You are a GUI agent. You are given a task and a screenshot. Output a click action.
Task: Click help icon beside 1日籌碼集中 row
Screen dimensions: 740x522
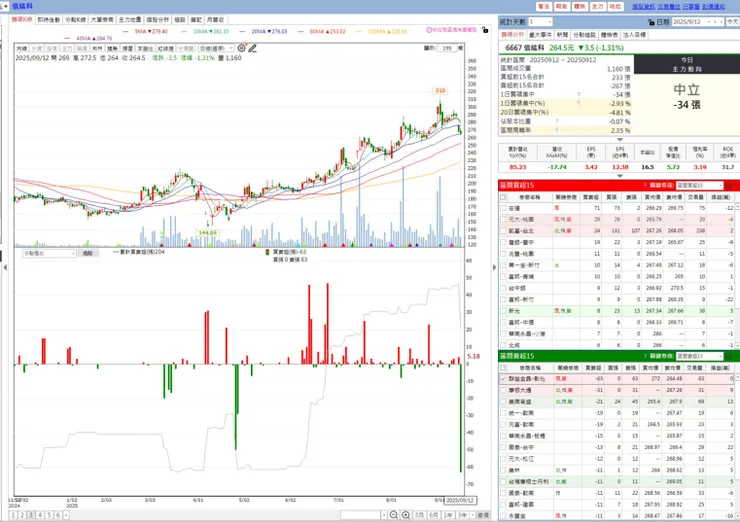coord(579,94)
